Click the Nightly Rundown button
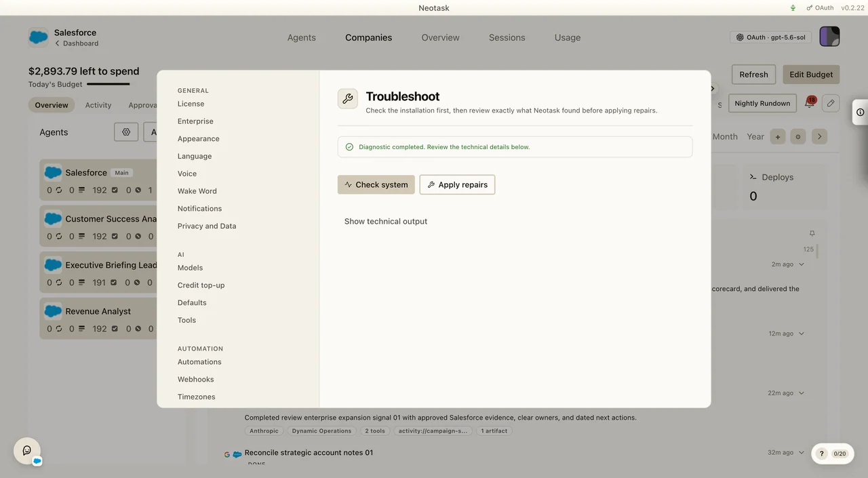Image resolution: width=868 pixels, height=478 pixels. [762, 103]
